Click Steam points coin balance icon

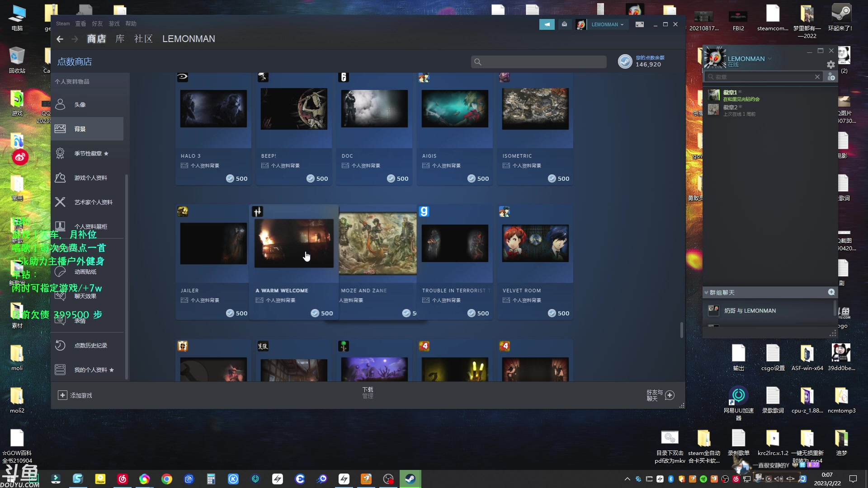point(625,61)
